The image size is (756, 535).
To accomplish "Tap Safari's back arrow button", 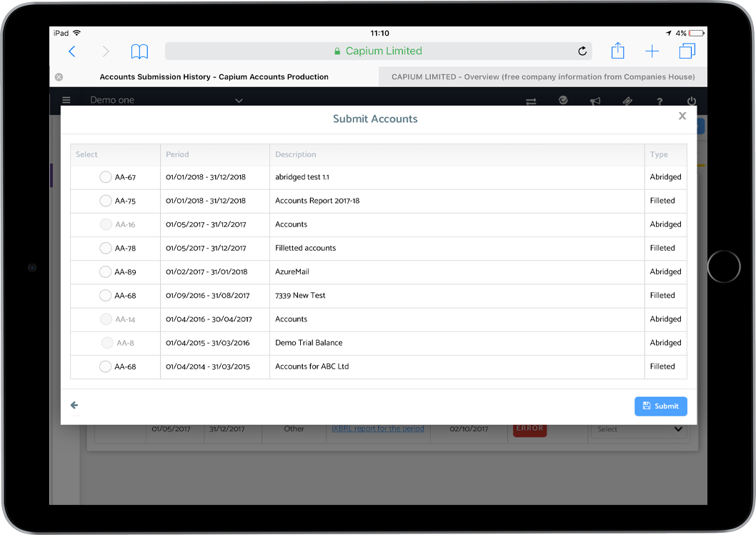I will (x=71, y=51).
